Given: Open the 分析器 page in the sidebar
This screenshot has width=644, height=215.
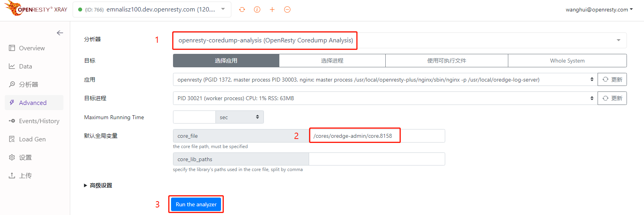Looking at the screenshot, I should point(29,84).
